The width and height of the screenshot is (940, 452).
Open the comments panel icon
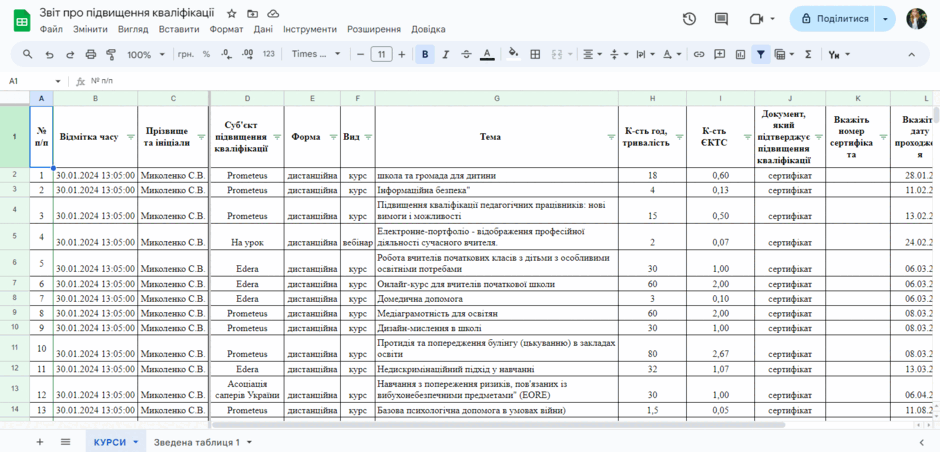coord(721,19)
